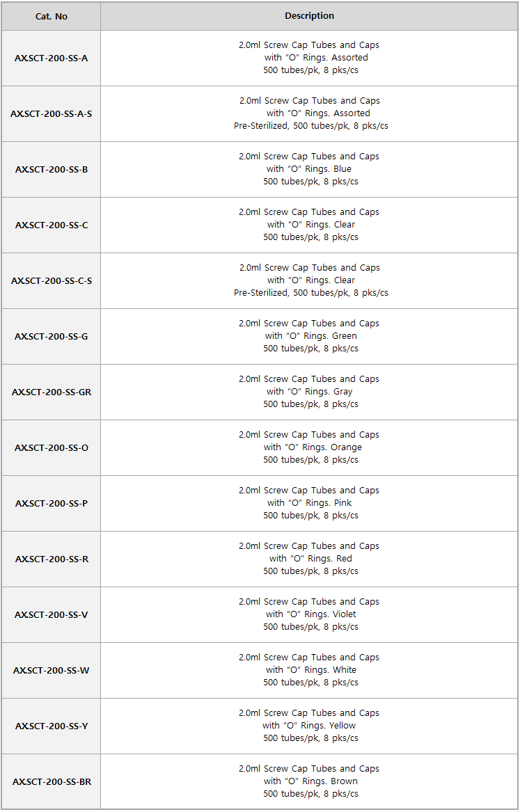Click the Brown O Rings tube description

[309, 781]
